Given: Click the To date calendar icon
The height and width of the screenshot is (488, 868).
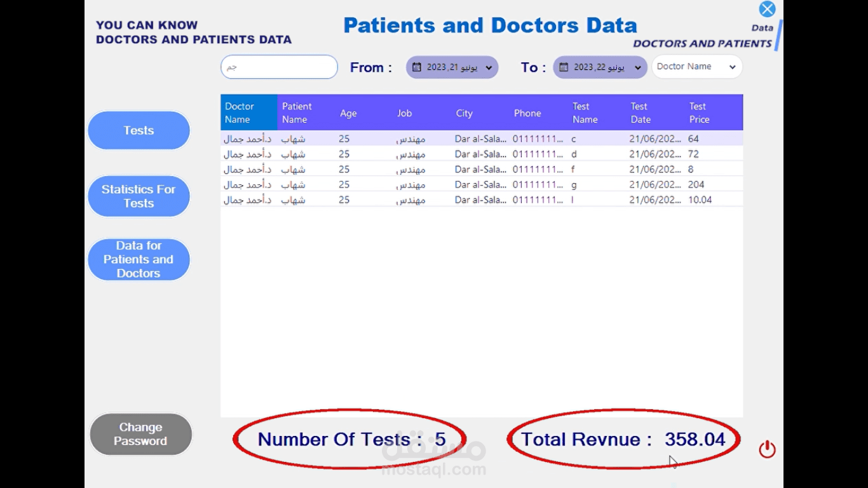Looking at the screenshot, I should (x=564, y=67).
